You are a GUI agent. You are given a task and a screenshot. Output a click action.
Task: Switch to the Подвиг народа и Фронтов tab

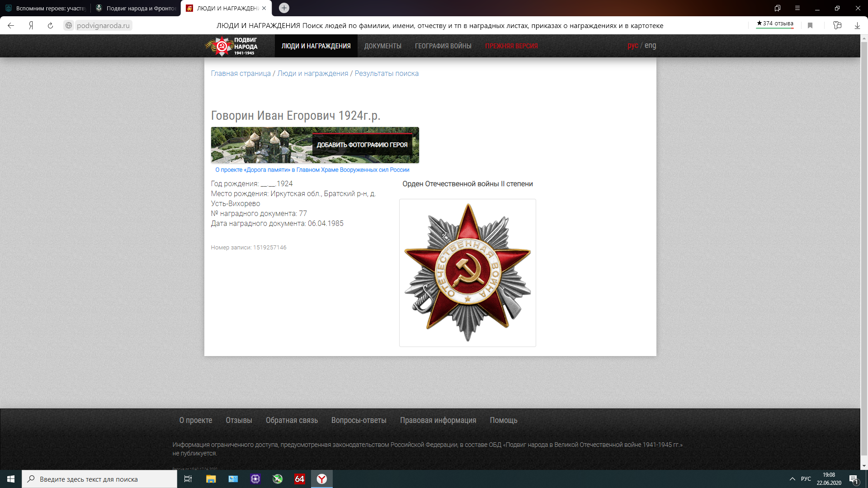pyautogui.click(x=136, y=8)
